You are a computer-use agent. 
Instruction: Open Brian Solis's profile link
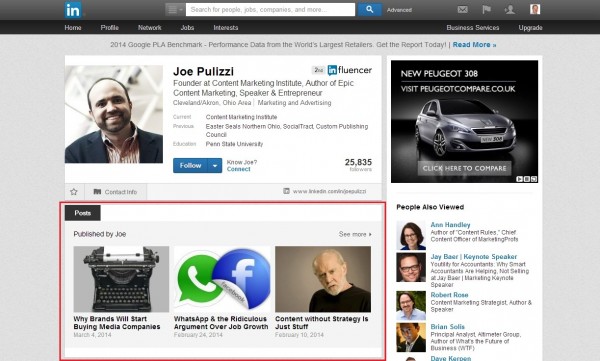447,327
